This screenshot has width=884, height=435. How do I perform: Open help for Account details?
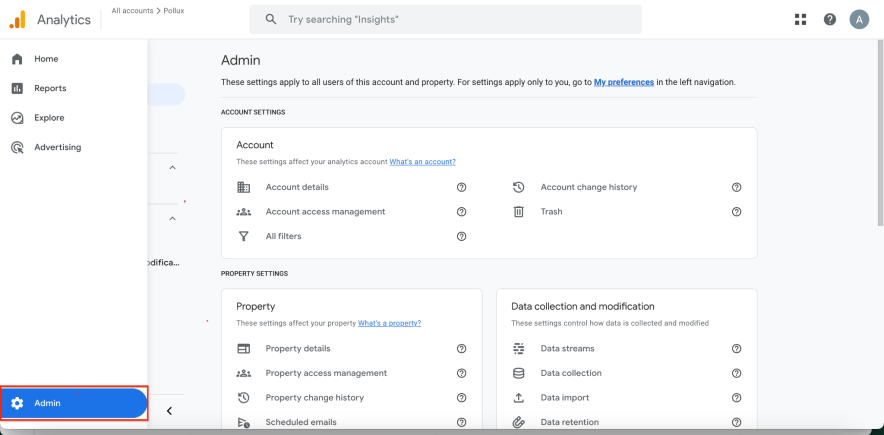(x=461, y=187)
